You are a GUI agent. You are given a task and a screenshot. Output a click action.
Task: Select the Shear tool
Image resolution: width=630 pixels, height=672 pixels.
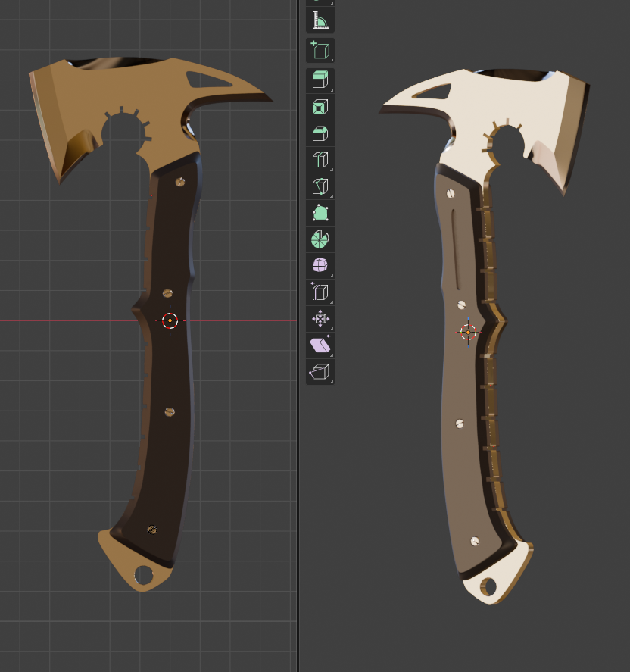320,345
